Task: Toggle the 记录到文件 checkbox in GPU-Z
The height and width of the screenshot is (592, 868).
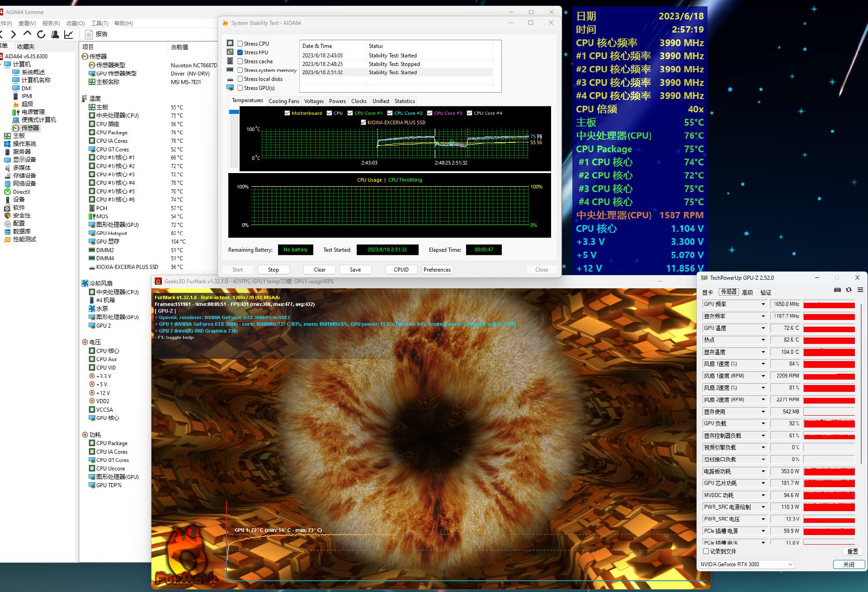Action: pyautogui.click(x=706, y=551)
